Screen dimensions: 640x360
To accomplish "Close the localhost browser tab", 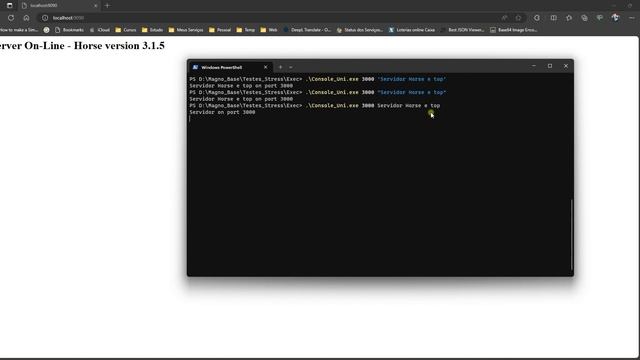I will [x=96, y=6].
